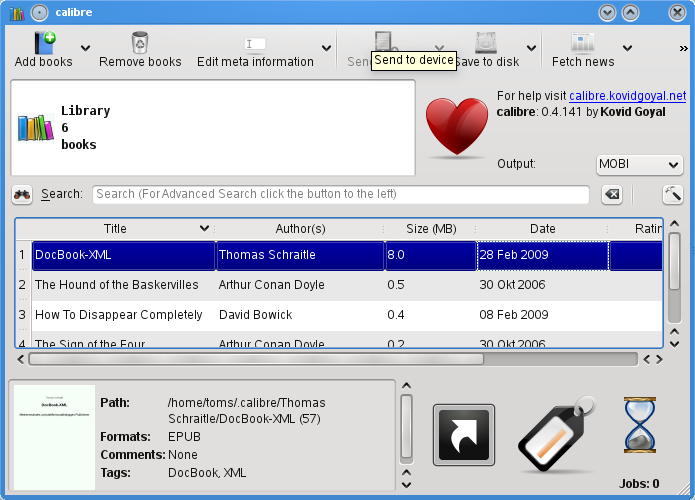Show more toolbar items via double-chevron

tap(684, 48)
